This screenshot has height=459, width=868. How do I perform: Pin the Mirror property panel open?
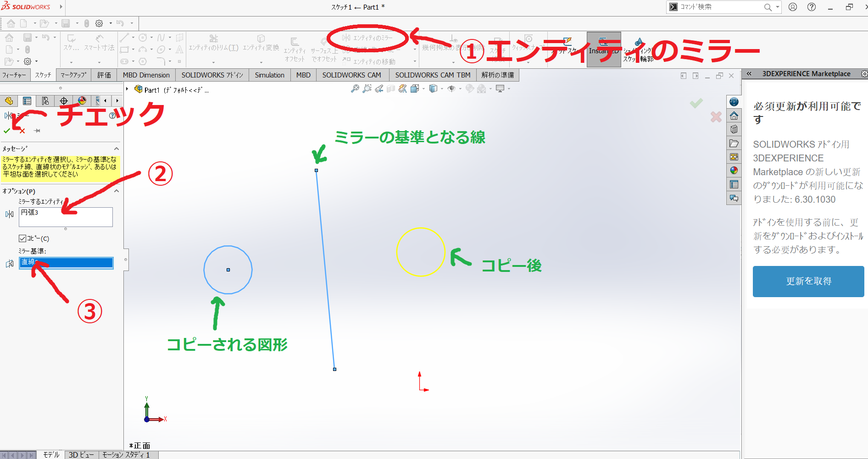pyautogui.click(x=37, y=131)
